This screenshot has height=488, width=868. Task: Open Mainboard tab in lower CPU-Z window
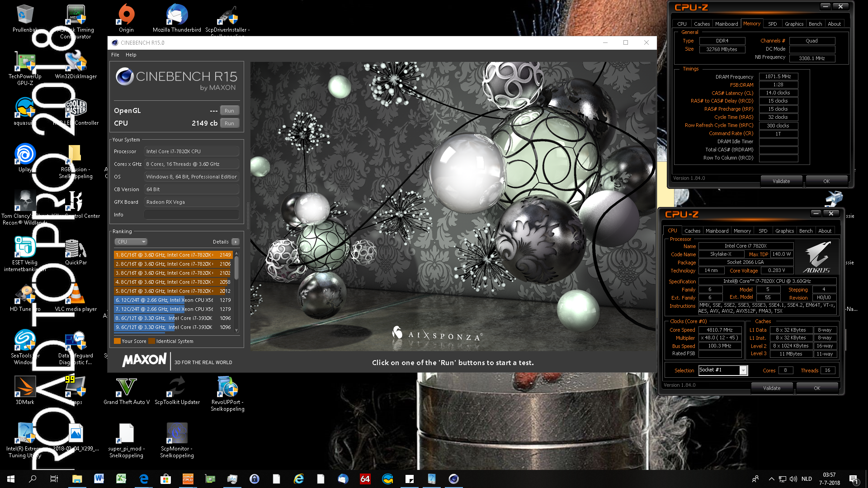(x=717, y=231)
